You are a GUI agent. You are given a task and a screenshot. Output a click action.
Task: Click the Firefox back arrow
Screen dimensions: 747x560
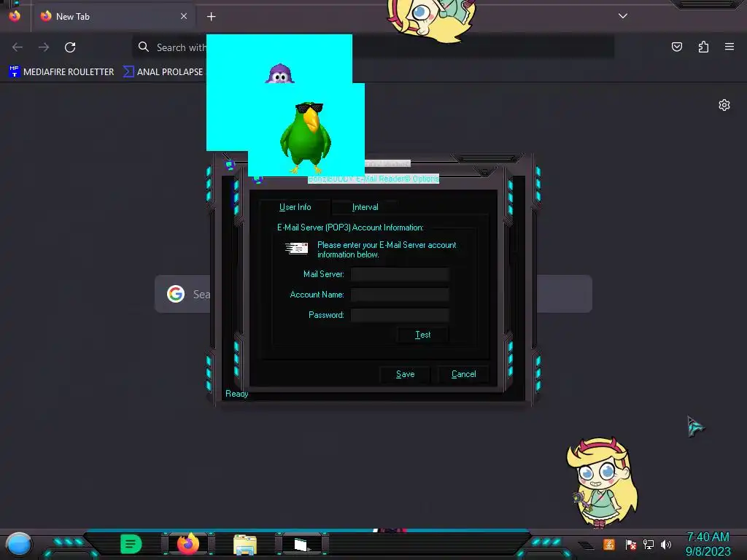[x=18, y=47]
